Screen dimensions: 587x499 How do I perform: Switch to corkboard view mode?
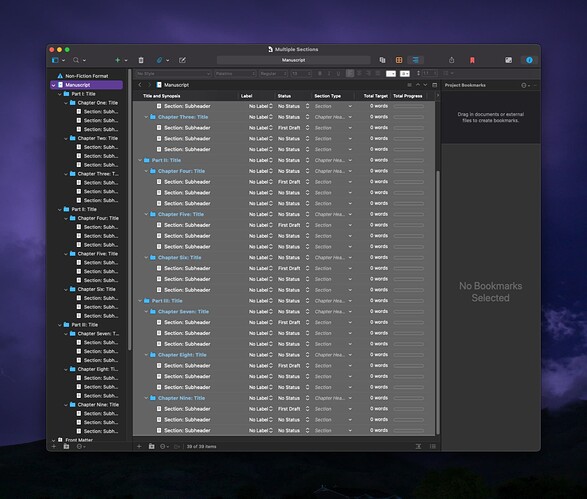pyautogui.click(x=399, y=60)
